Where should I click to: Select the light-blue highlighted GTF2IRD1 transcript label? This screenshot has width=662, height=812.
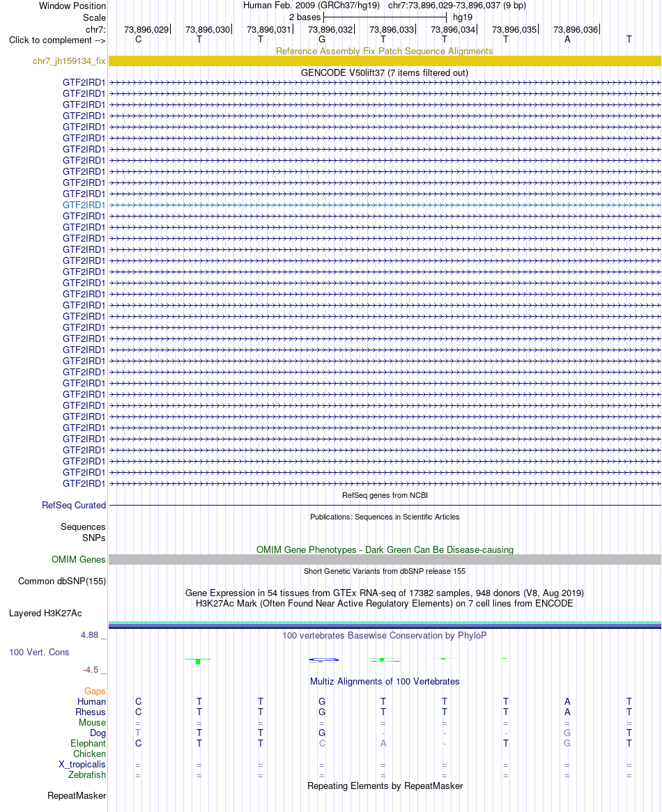coord(84,205)
